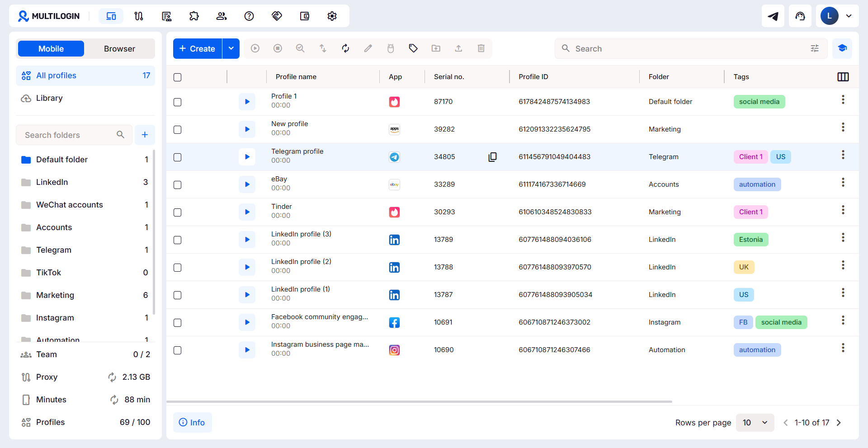Expand the user account menu chevron
The image size is (868, 448).
(x=849, y=16)
